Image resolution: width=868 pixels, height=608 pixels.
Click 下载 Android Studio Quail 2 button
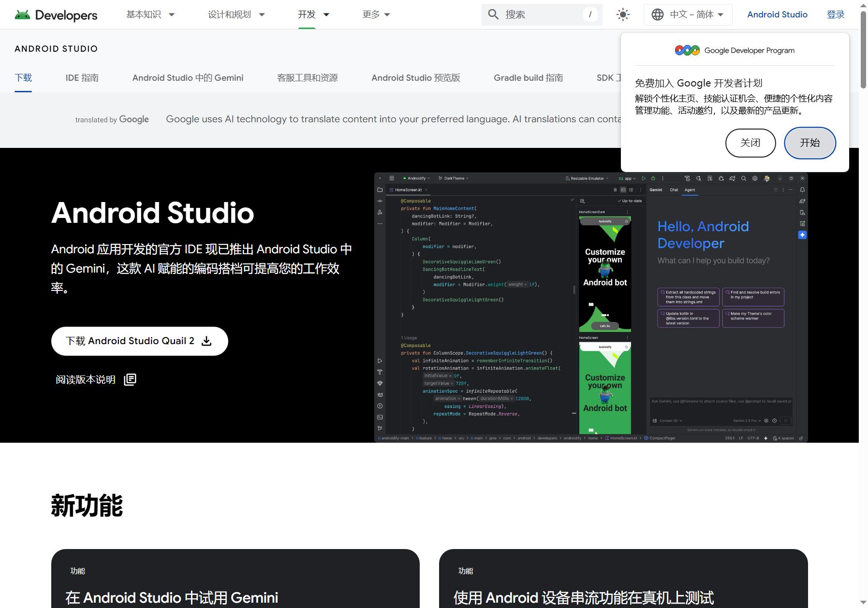pos(140,341)
